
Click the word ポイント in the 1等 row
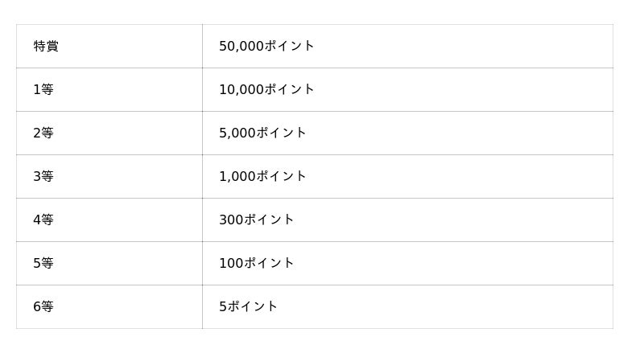(x=290, y=90)
